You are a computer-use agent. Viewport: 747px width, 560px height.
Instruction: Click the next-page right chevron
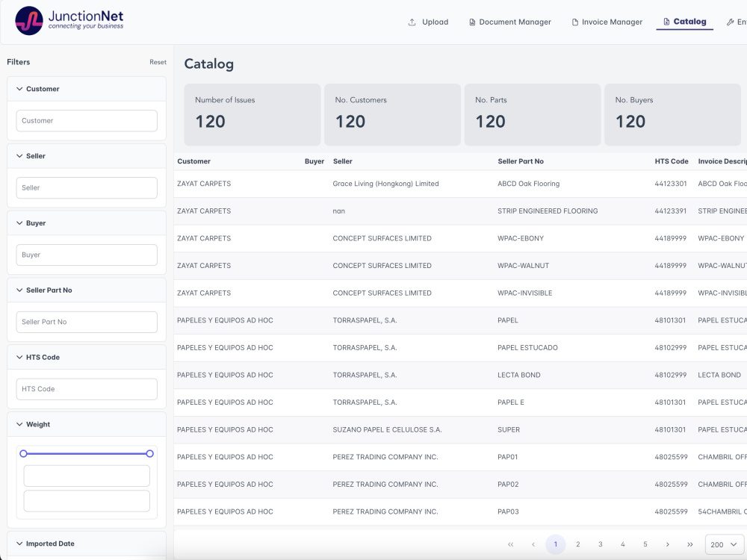pyautogui.click(x=668, y=544)
